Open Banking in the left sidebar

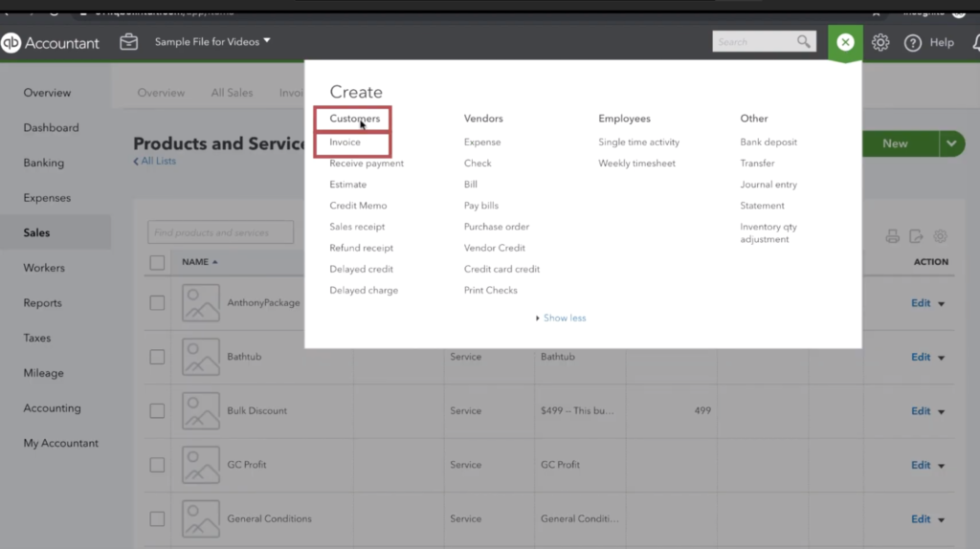[44, 163]
